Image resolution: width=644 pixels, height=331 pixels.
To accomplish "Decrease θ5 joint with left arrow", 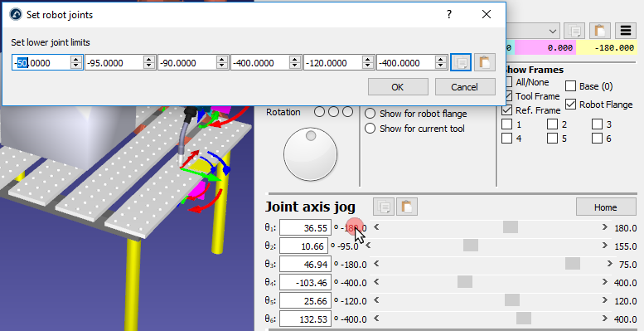I will pyautogui.click(x=376, y=300).
